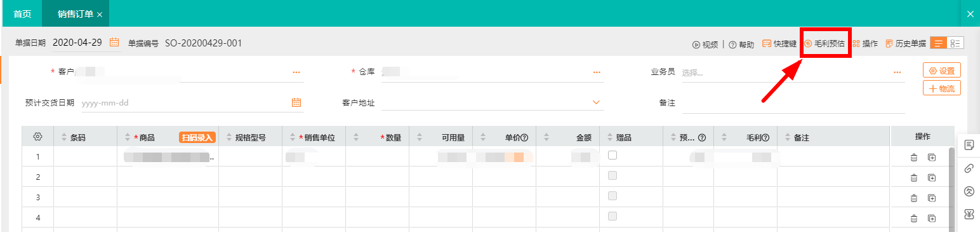Expand the 客户地址 dropdown

[596, 102]
